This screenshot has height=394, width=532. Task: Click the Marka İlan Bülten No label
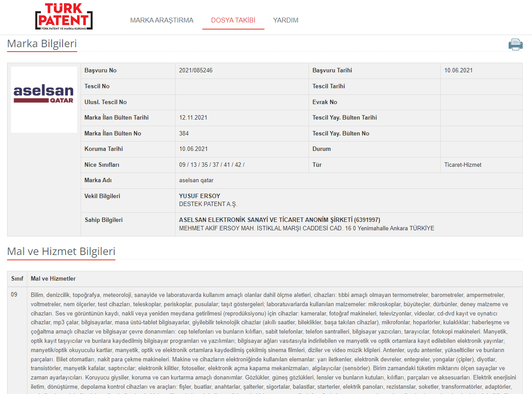[x=113, y=134]
